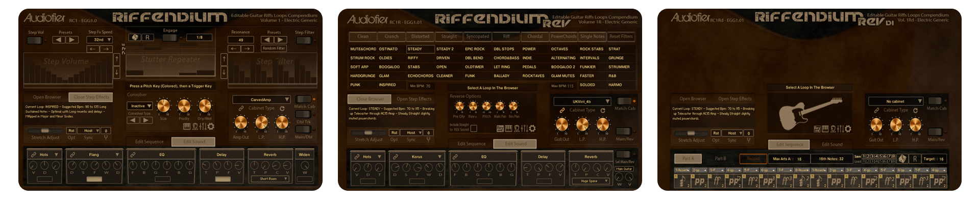Select the Syncopated filter tab
The width and height of the screenshot is (980, 204).
point(478,36)
